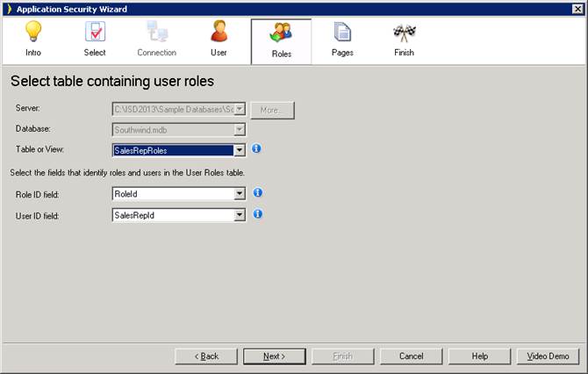Click the Back button
The width and height of the screenshot is (588, 374).
tap(206, 356)
